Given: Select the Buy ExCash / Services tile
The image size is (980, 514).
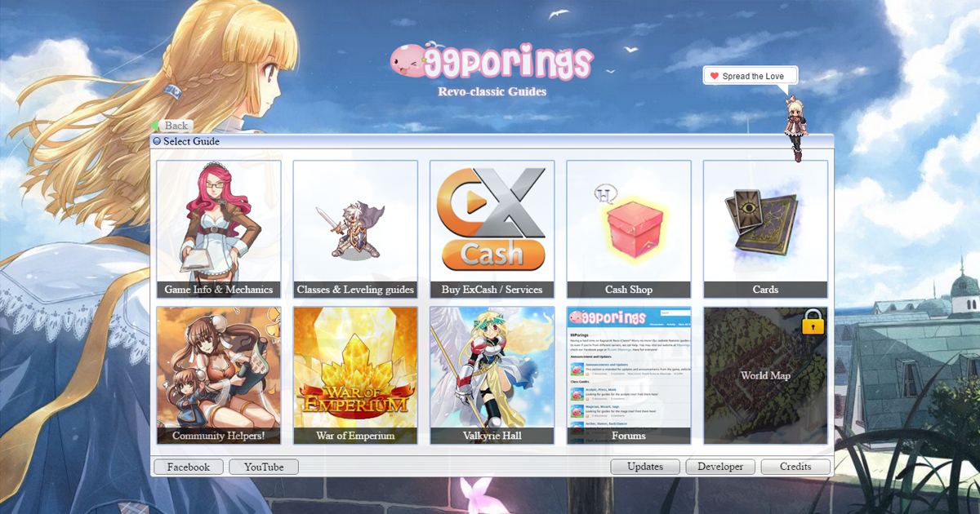Looking at the screenshot, I should 492,229.
